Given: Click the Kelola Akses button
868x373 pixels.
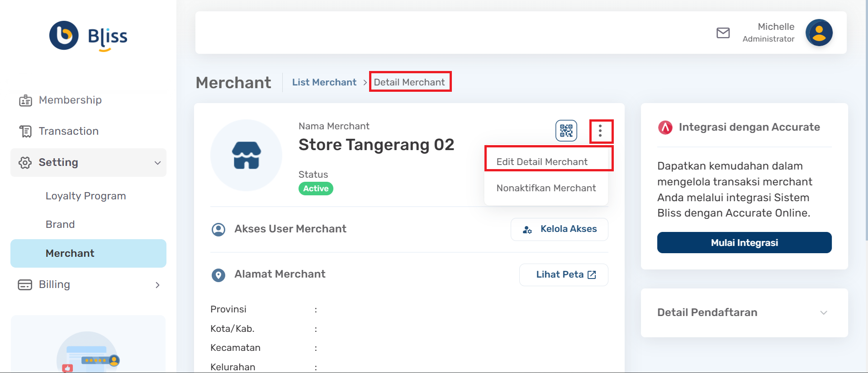Looking at the screenshot, I should (560, 229).
